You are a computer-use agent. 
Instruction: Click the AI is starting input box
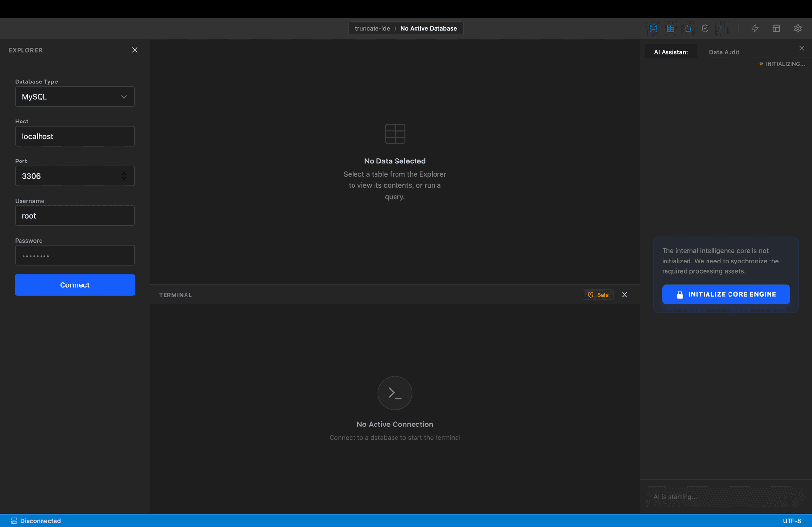click(726, 497)
